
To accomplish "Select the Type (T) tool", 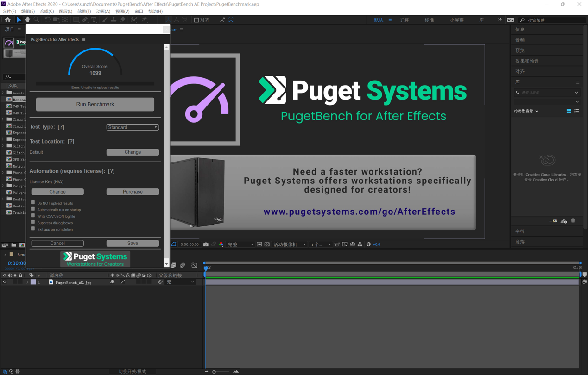I will click(94, 20).
